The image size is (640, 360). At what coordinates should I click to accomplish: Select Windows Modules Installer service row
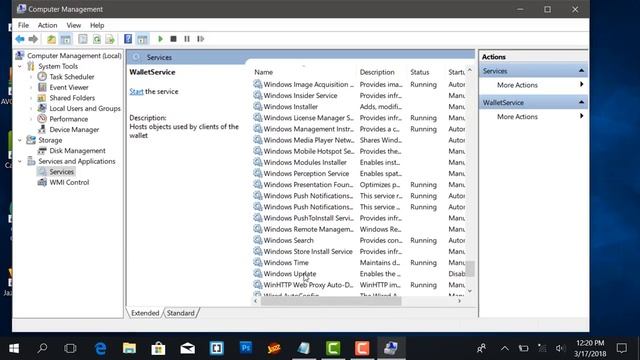[x=359, y=162]
